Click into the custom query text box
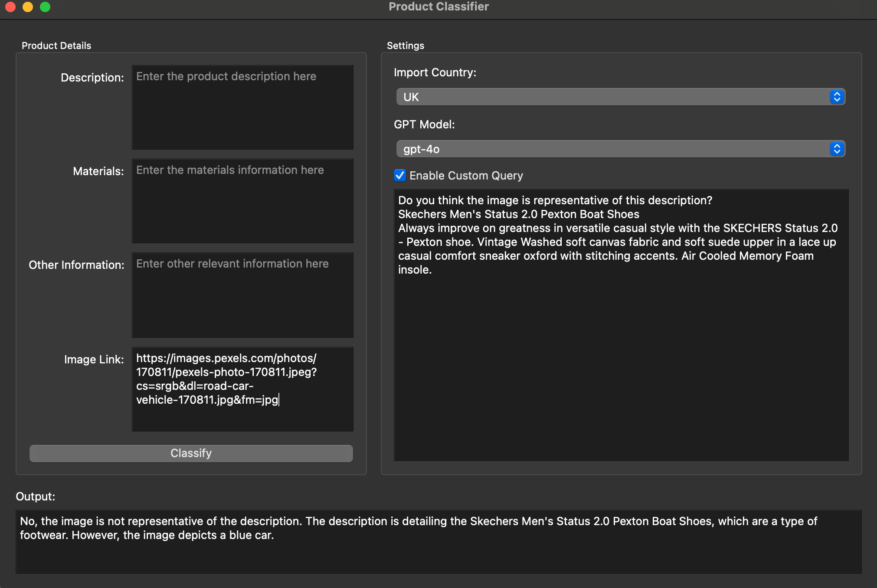Screen dimensions: 877x588 621,325
